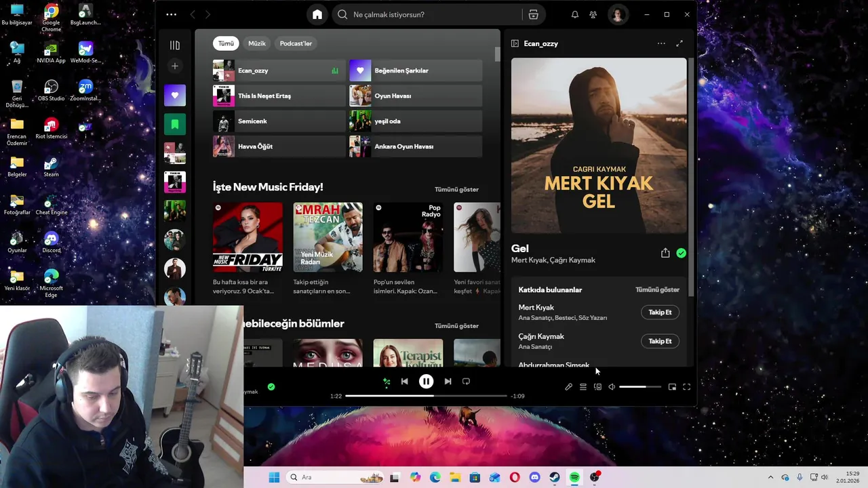Open Steam from the taskbar
Screen dimensions: 868x488
(x=555, y=477)
